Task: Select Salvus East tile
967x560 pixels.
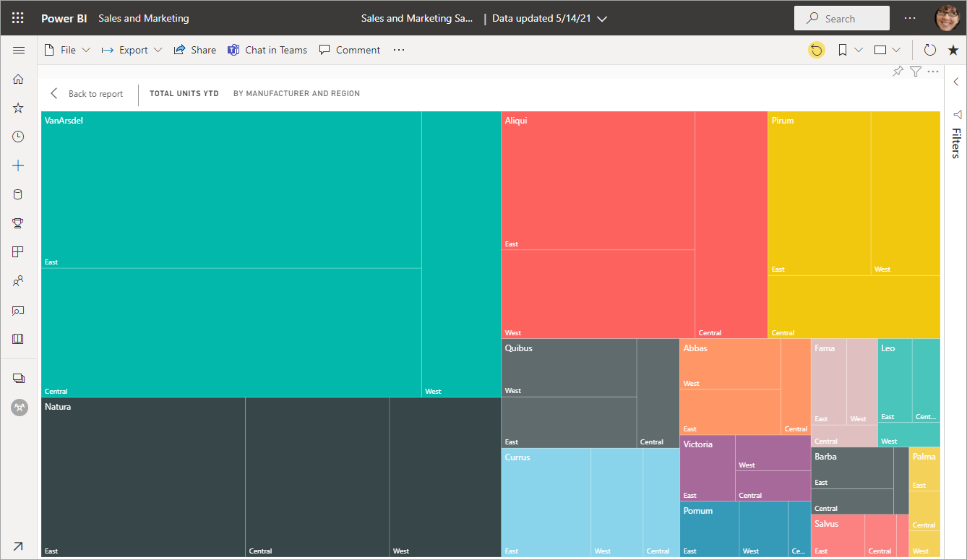Action: tap(838, 535)
